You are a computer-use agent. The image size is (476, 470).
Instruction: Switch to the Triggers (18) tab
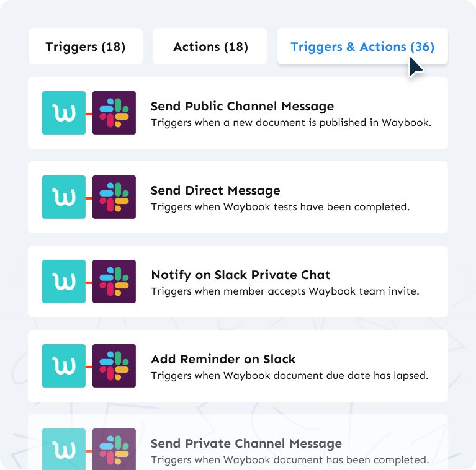pyautogui.click(x=86, y=47)
